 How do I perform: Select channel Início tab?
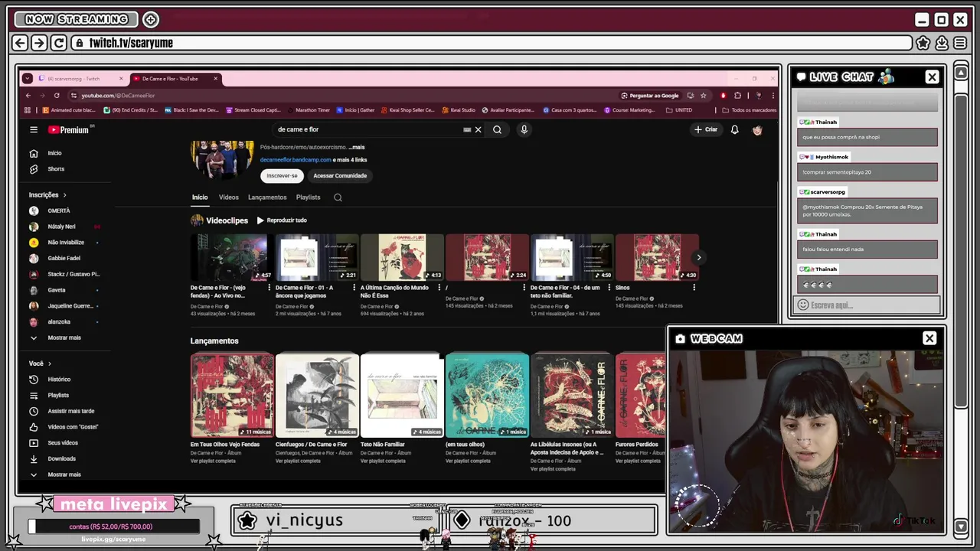(x=200, y=197)
